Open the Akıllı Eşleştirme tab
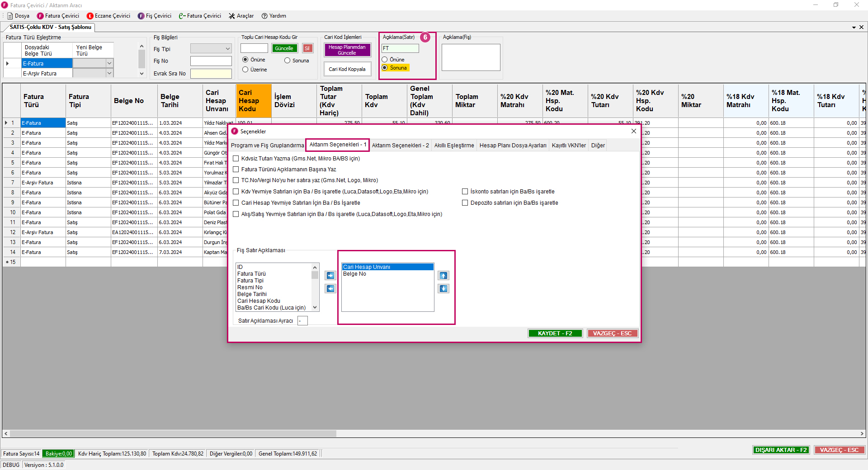Image resolution: width=868 pixels, height=470 pixels. tap(454, 146)
